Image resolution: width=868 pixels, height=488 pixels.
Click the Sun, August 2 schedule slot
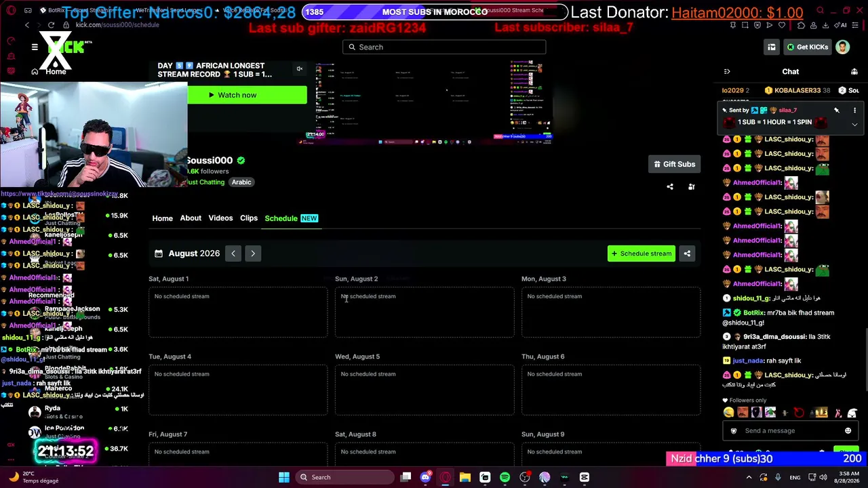pyautogui.click(x=425, y=312)
